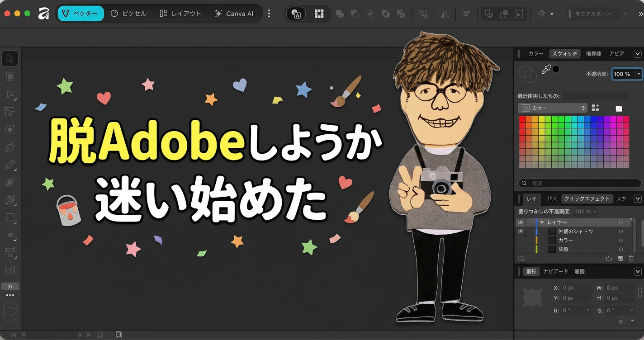Click the Canva AI button

[234, 14]
